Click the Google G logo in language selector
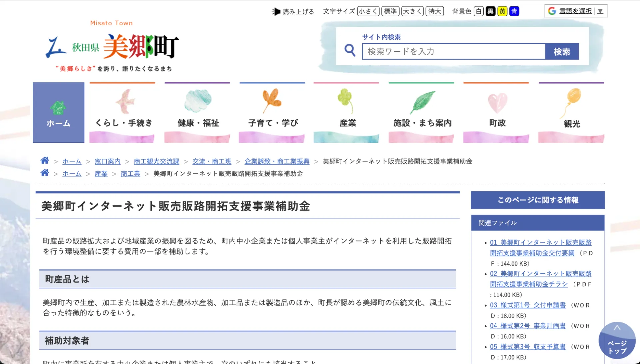This screenshot has height=364, width=640. [x=552, y=11]
